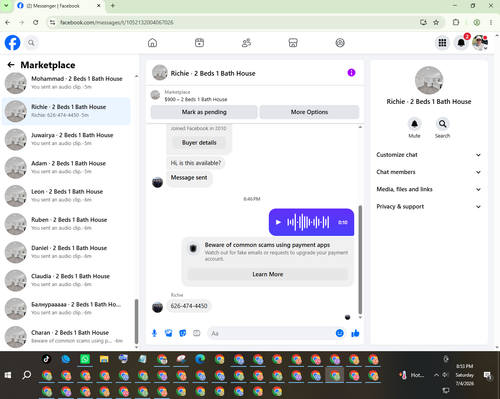500x399 pixels.
Task: Go to the Home feed icon
Action: click(152, 43)
